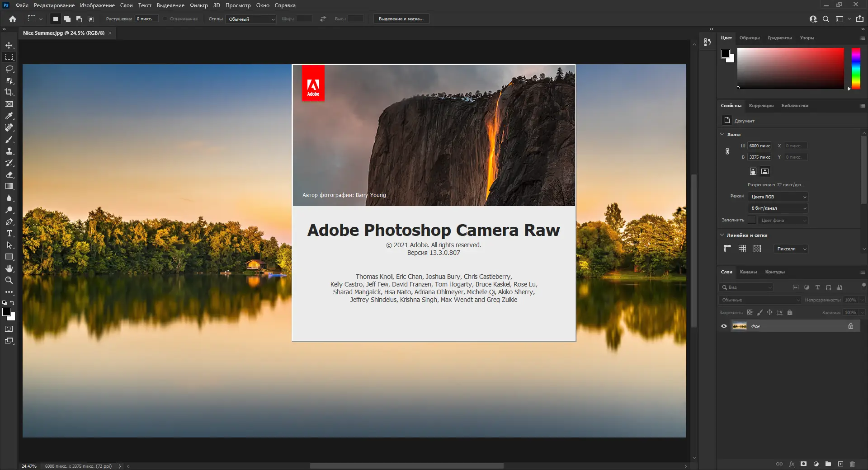Select the Crop tool

point(9,92)
